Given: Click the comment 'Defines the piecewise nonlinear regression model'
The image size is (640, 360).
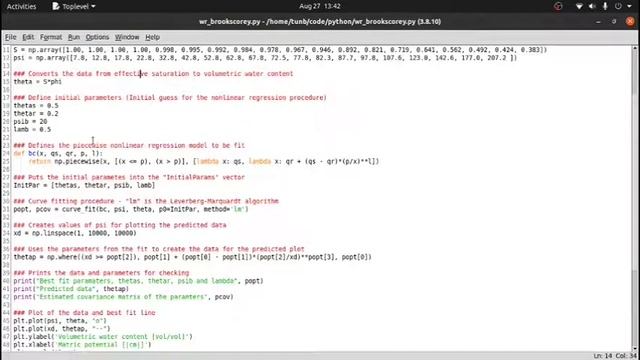Looking at the screenshot, I should click(x=129, y=145).
